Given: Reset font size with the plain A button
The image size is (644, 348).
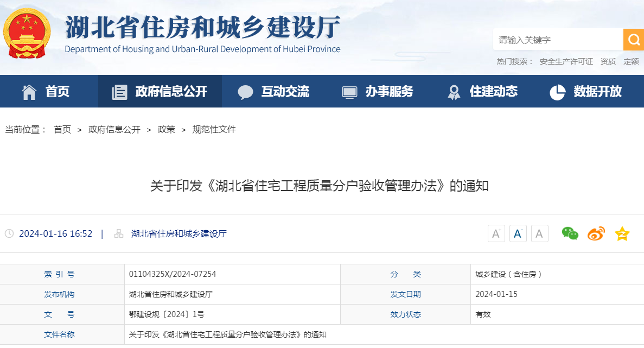Looking at the screenshot, I should coord(539,233).
